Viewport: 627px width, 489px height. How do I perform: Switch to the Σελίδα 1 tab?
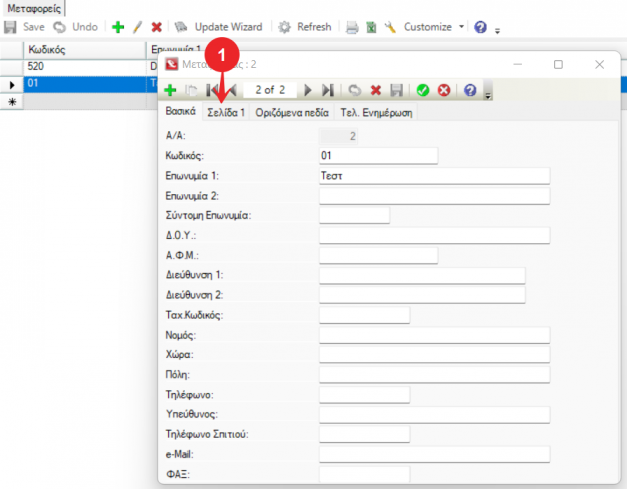pos(226,112)
